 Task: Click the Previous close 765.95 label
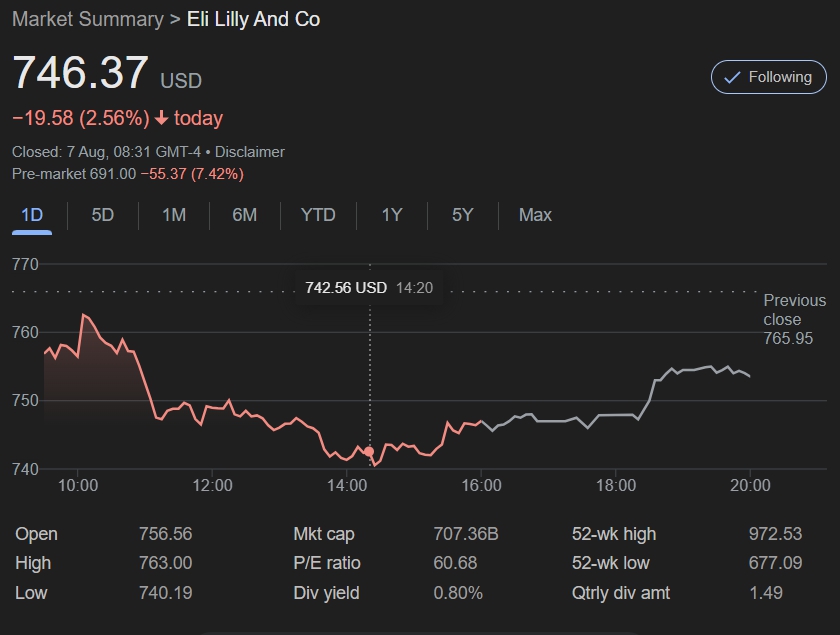pos(794,319)
